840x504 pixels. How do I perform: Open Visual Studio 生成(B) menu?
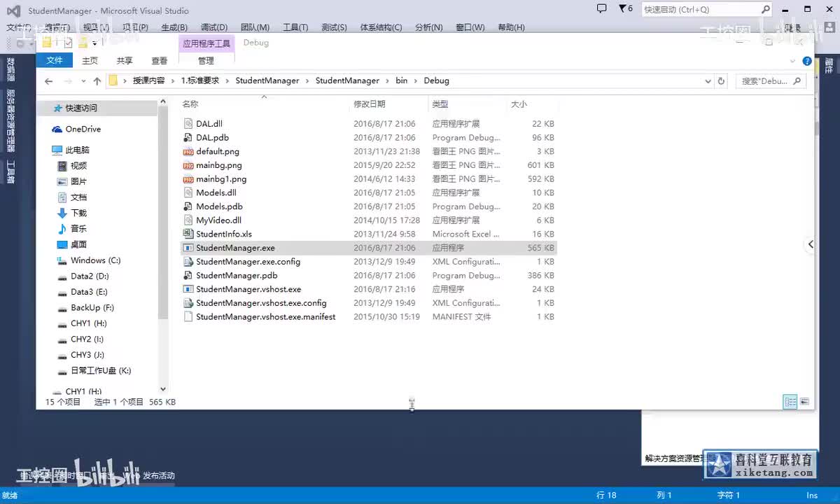(174, 27)
